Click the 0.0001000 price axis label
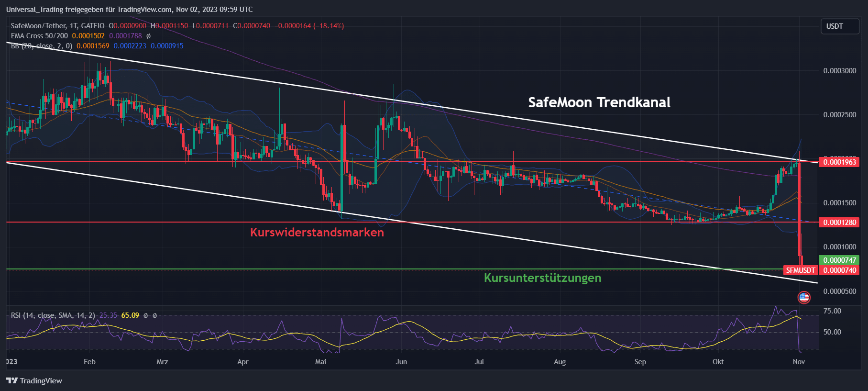Viewport: 868px width, 391px height. pyautogui.click(x=840, y=247)
